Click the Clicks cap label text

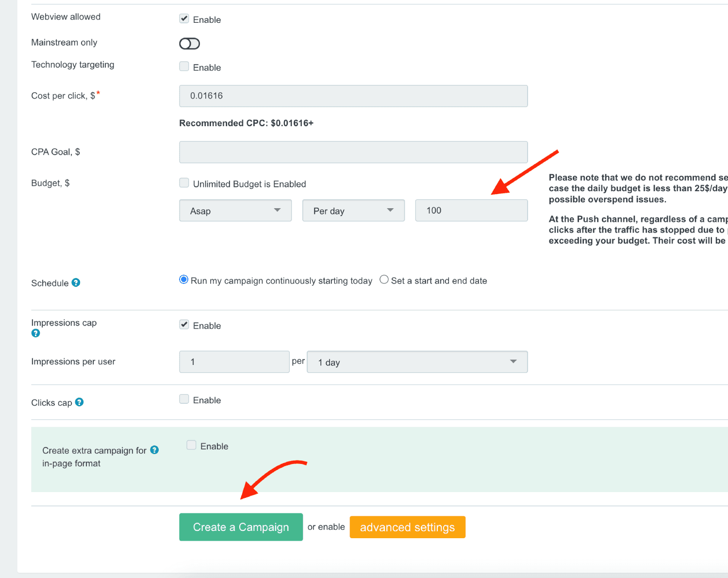tap(51, 403)
